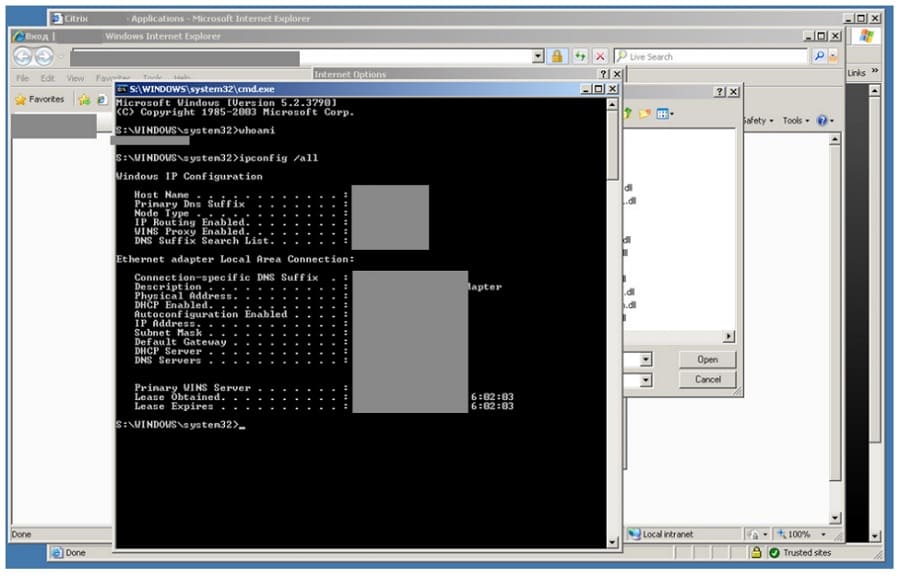Click the browser Back arrow button
Viewport: 900px width, 577px height.
(23, 57)
